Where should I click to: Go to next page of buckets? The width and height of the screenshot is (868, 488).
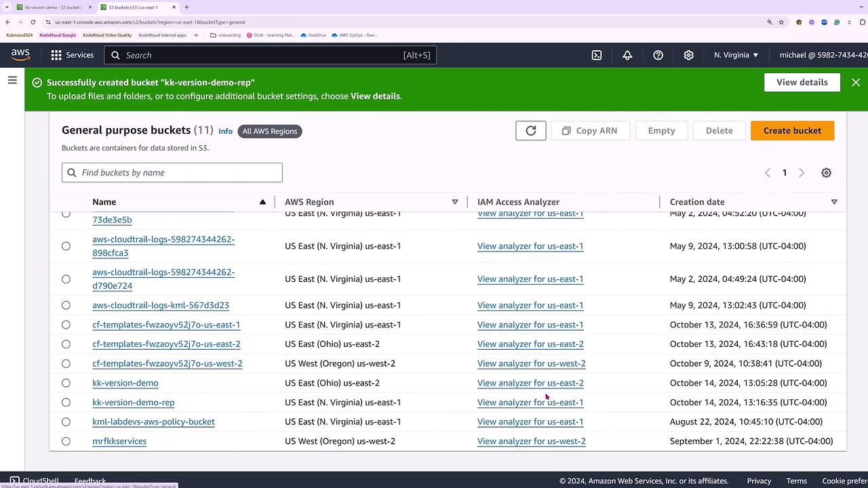coord(802,173)
